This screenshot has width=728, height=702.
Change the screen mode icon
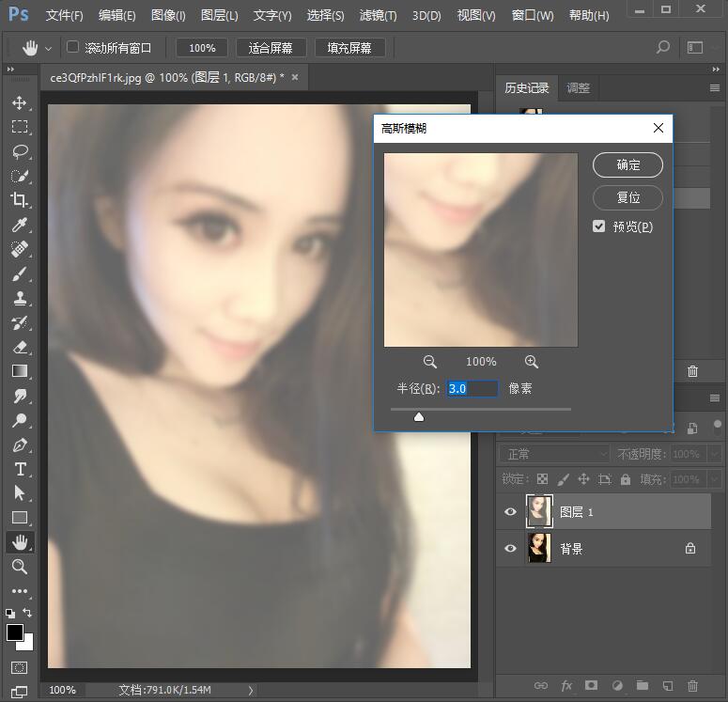(x=19, y=692)
